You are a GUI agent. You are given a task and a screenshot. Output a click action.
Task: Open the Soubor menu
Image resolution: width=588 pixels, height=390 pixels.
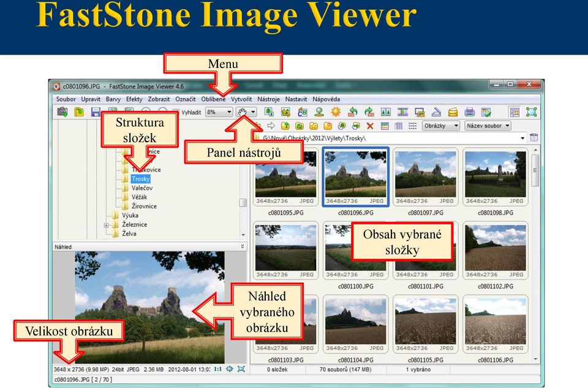click(66, 99)
